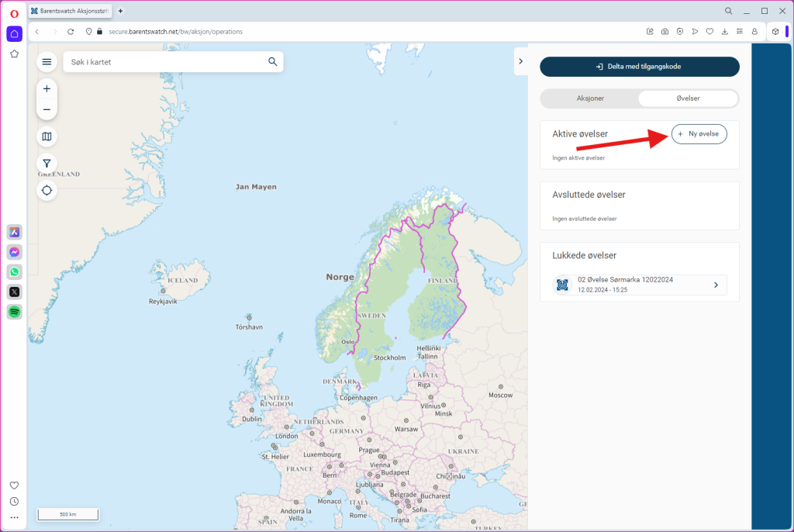Open the map filter tool
This screenshot has height=532, width=794.
[47, 164]
